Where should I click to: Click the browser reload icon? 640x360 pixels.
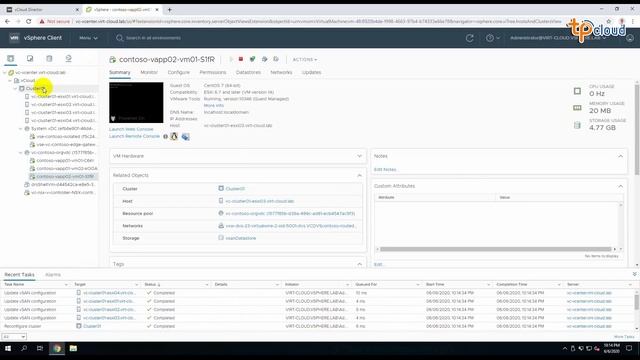coord(29,21)
